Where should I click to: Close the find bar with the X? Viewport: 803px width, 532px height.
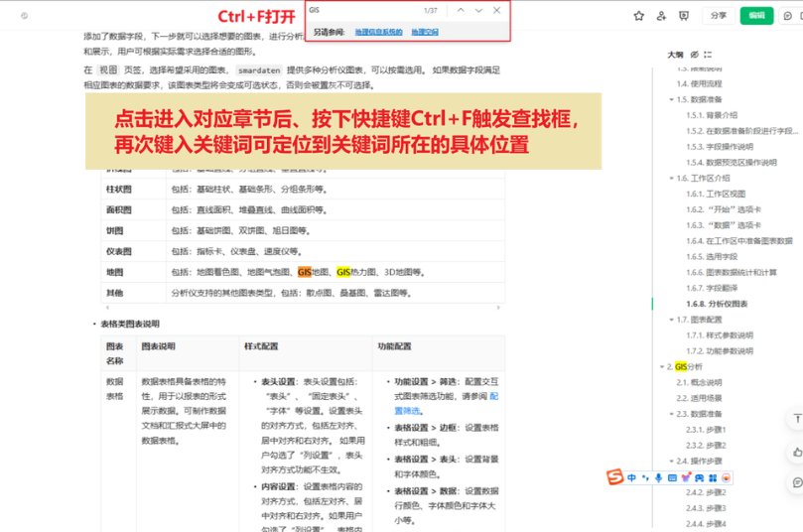pos(496,10)
